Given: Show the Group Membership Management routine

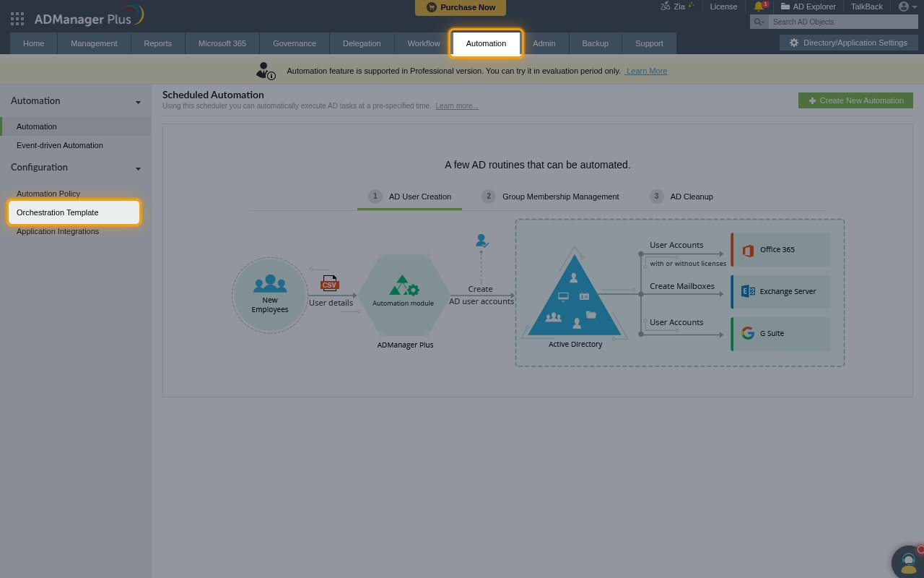Looking at the screenshot, I should [550, 197].
